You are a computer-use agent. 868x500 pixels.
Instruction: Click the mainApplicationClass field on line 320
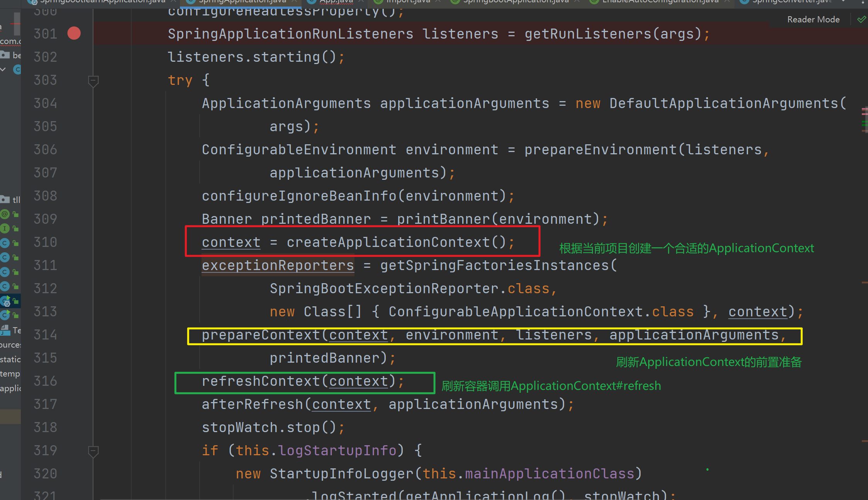[x=550, y=474]
